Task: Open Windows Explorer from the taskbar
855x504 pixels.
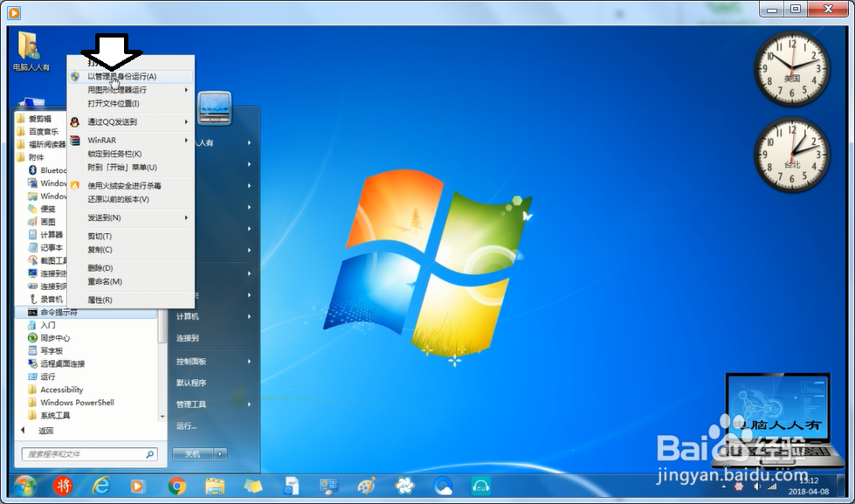Action: point(215,486)
